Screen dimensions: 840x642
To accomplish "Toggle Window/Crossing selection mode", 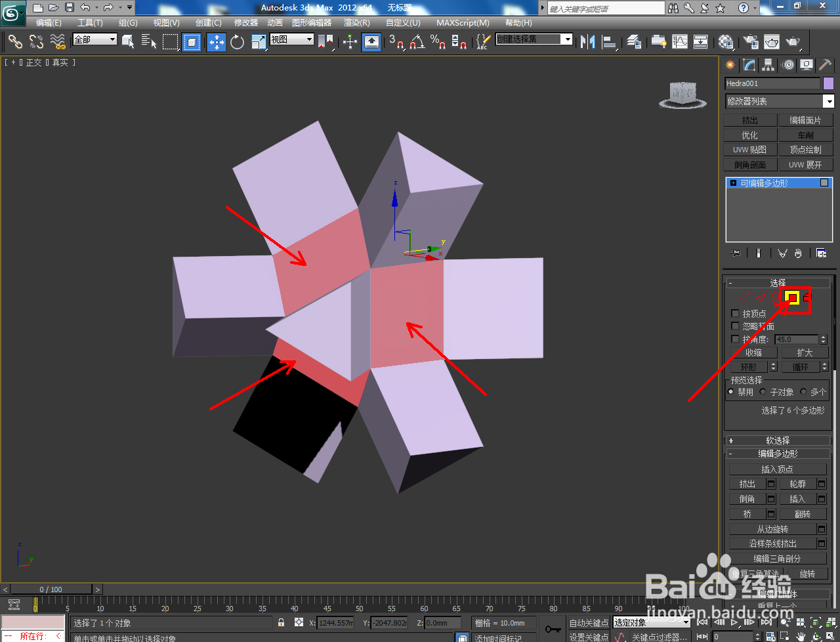I will click(192, 42).
